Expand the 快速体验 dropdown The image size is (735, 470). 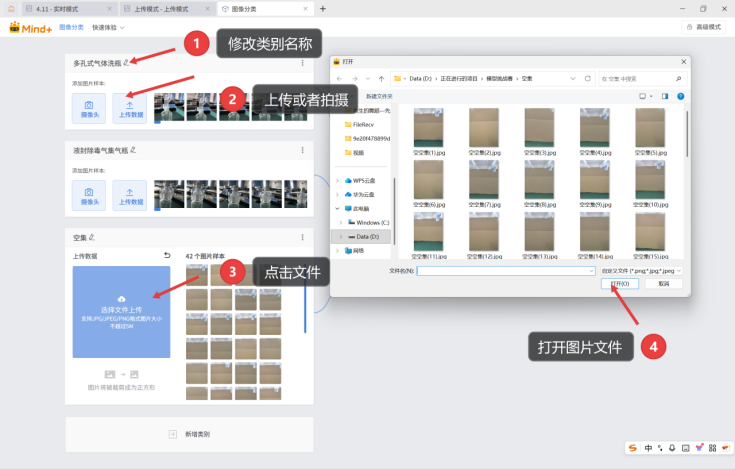click(104, 28)
